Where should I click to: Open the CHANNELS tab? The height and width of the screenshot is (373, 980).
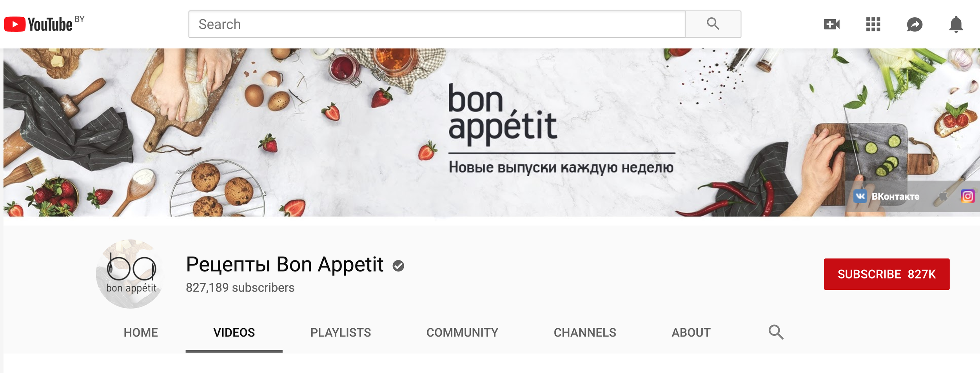pyautogui.click(x=585, y=333)
